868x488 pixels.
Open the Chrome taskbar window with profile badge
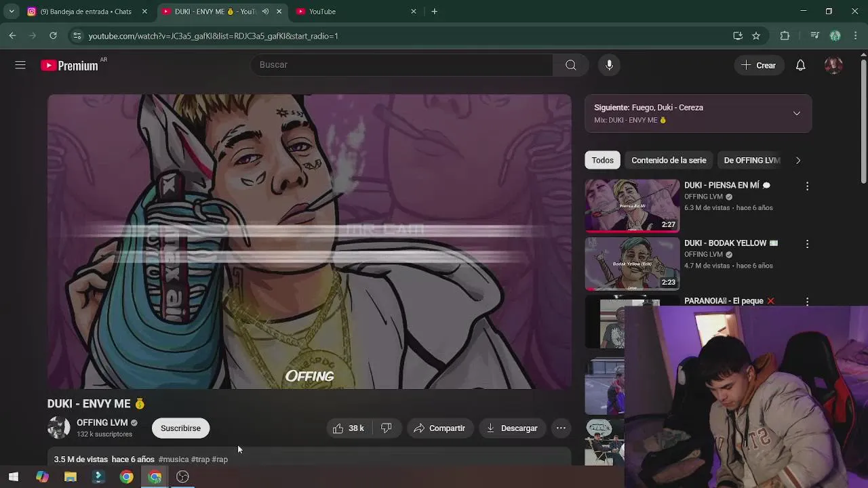tap(155, 477)
